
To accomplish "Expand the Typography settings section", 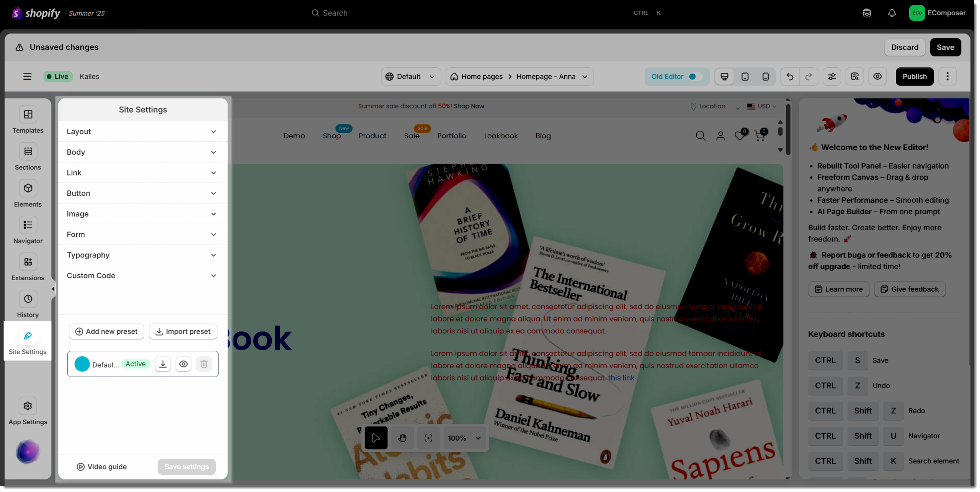I will click(143, 255).
